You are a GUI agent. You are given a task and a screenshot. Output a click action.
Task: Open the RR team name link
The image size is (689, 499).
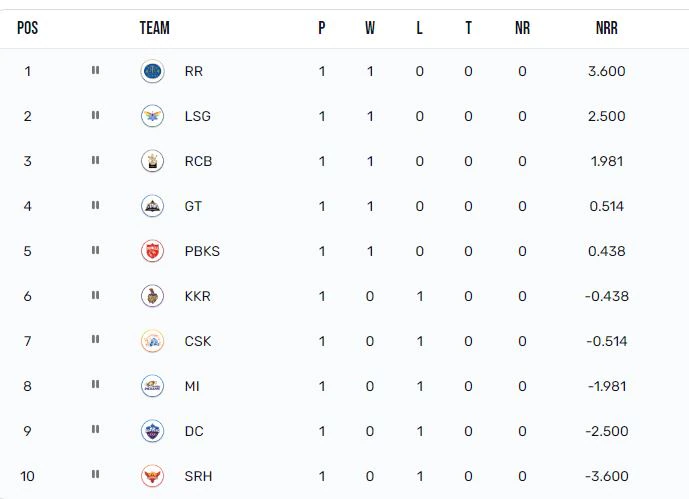(x=194, y=71)
